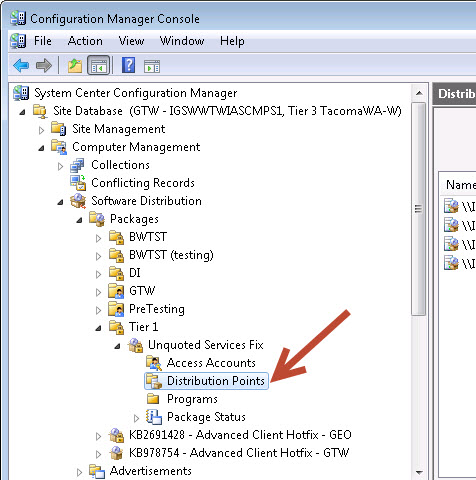Expand the Site Management node
The width and height of the screenshot is (476, 480).
pyautogui.click(x=41, y=130)
